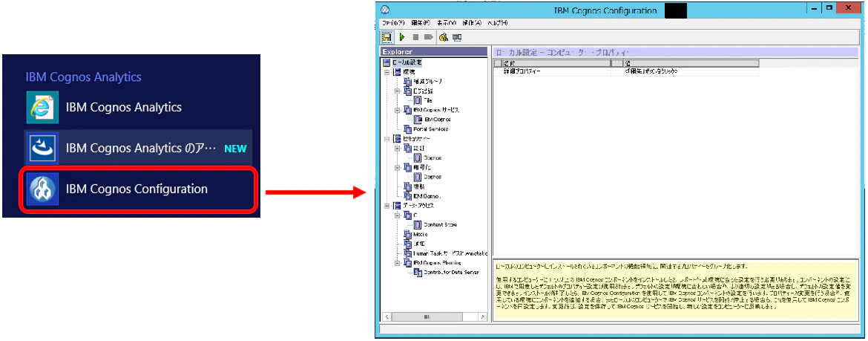
Task: Open the IBM Cognos Analytics のア… NEW entry
Action: 139,148
